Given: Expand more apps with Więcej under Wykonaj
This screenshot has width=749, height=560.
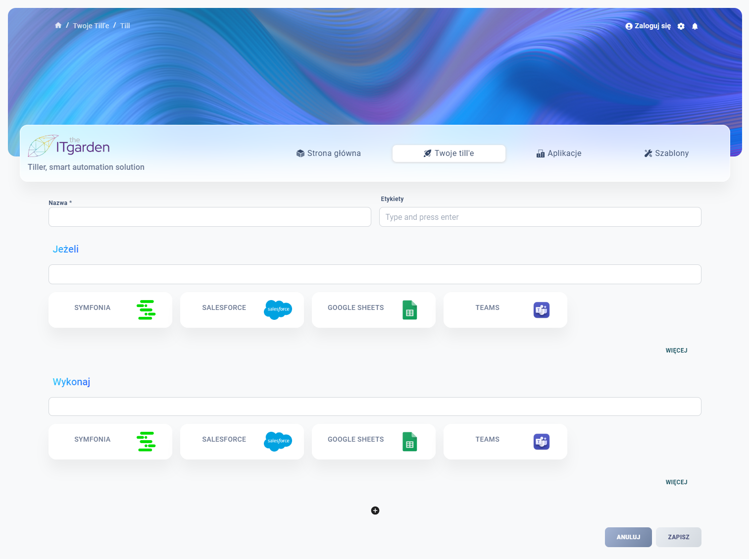Looking at the screenshot, I should pyautogui.click(x=676, y=482).
